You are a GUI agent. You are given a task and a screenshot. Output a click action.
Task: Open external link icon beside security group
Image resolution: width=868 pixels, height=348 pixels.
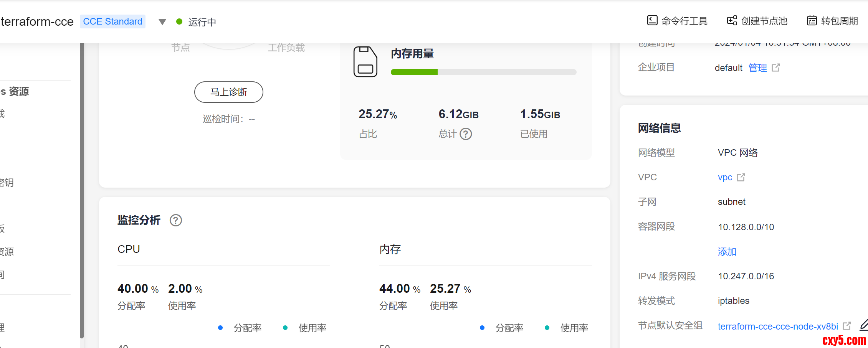click(847, 326)
